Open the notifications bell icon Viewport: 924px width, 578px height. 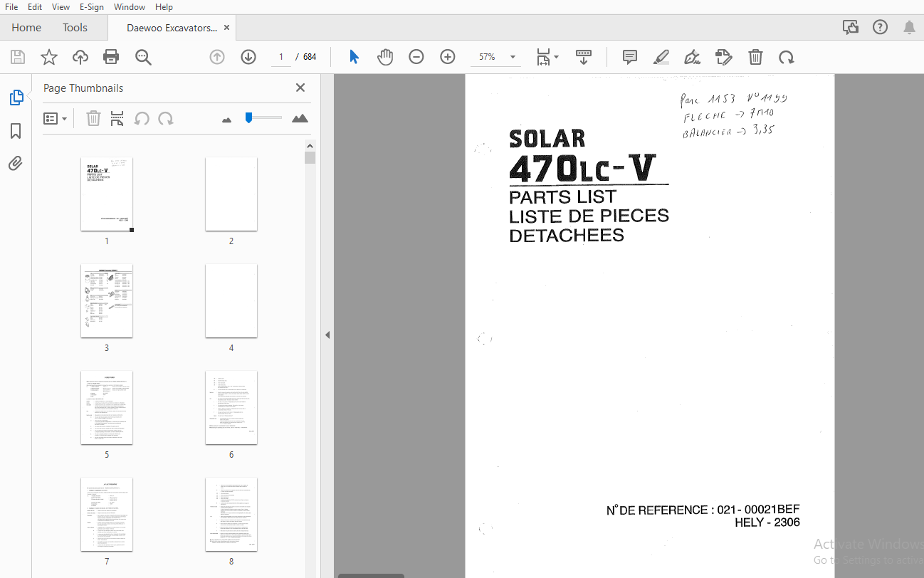[x=909, y=27]
